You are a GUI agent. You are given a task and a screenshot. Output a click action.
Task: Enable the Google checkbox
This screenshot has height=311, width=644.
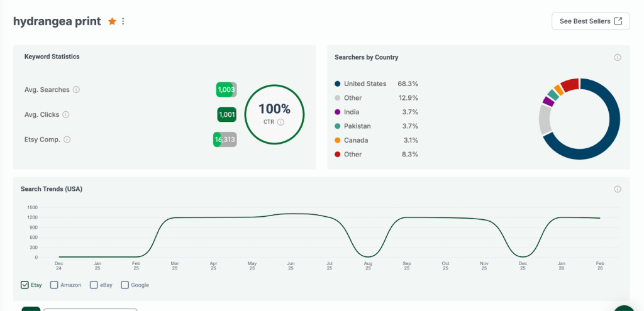[x=125, y=285]
